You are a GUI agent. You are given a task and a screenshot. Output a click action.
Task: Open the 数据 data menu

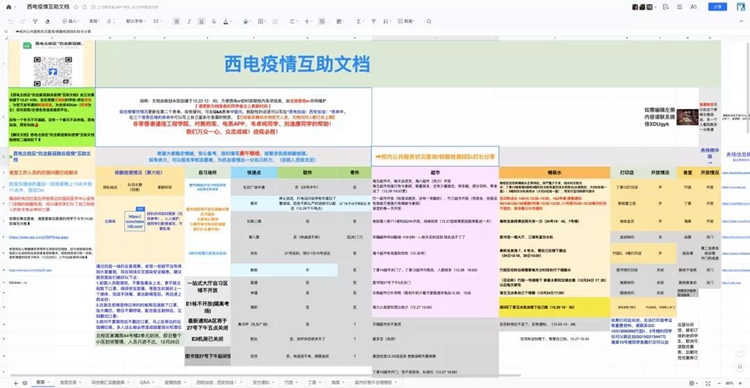pos(407,22)
